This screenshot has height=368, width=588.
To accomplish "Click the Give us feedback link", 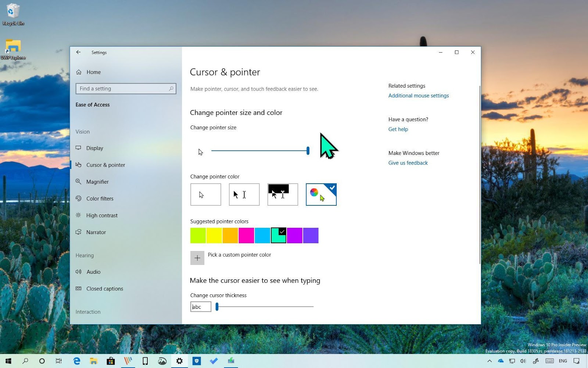I will click(408, 163).
